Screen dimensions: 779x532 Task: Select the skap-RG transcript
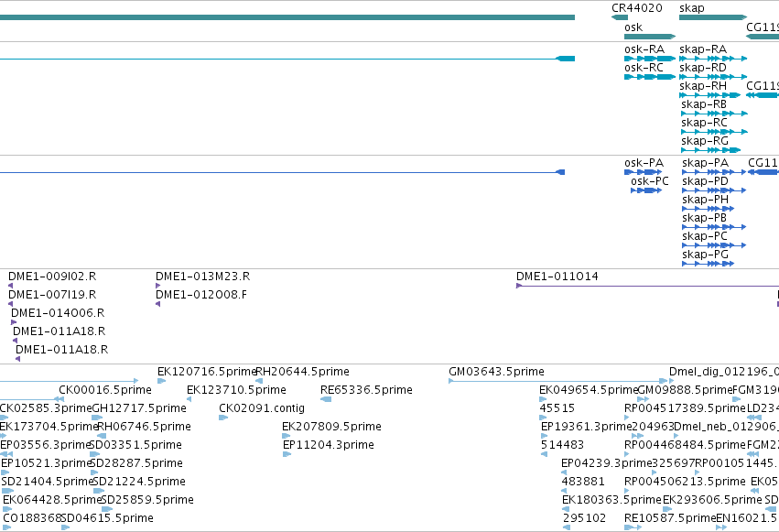pos(711,150)
